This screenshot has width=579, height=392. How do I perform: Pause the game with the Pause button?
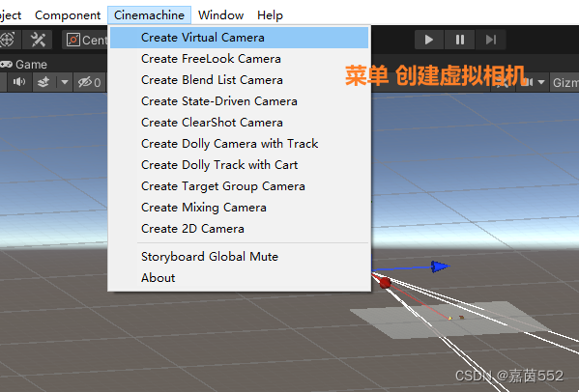460,40
